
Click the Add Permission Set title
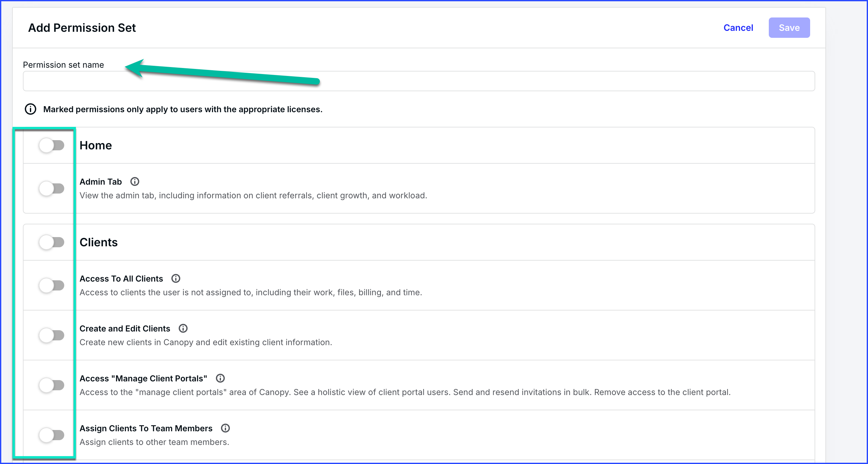coord(82,28)
